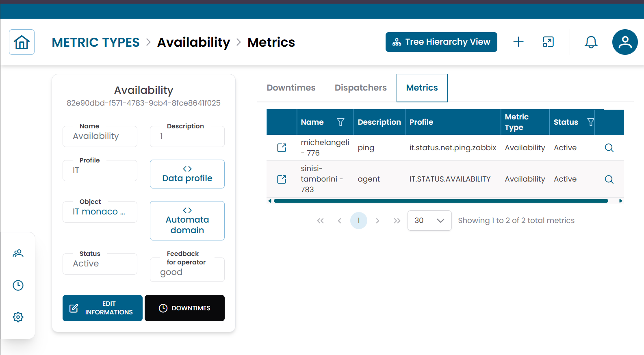Switch to the Downtimes tab
644x355 pixels.
click(x=291, y=88)
